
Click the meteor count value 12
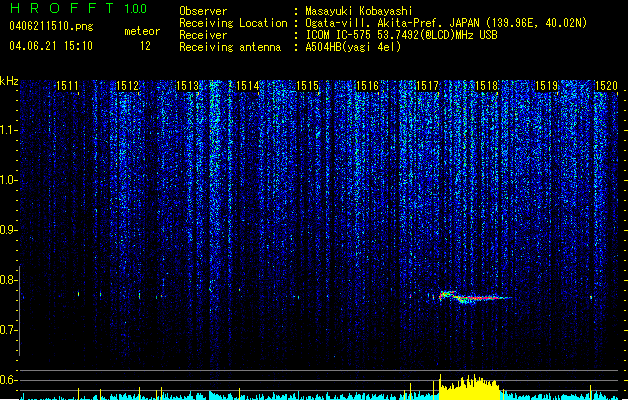click(145, 46)
